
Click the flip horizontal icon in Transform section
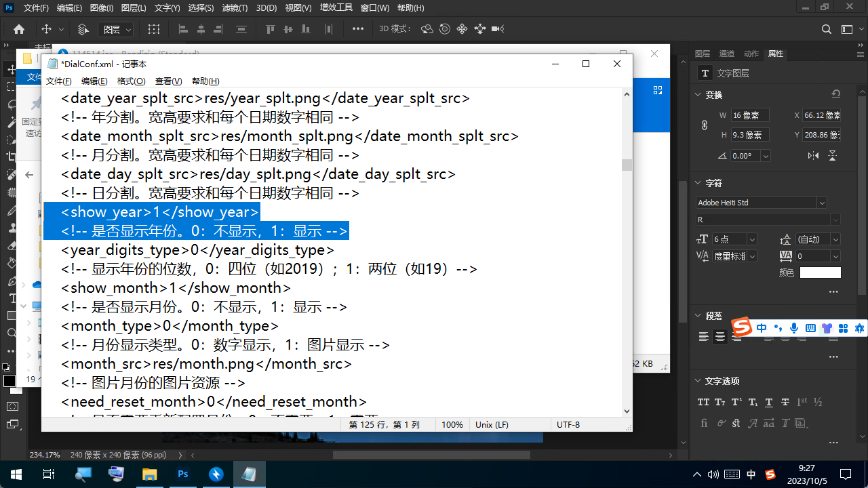coord(813,156)
